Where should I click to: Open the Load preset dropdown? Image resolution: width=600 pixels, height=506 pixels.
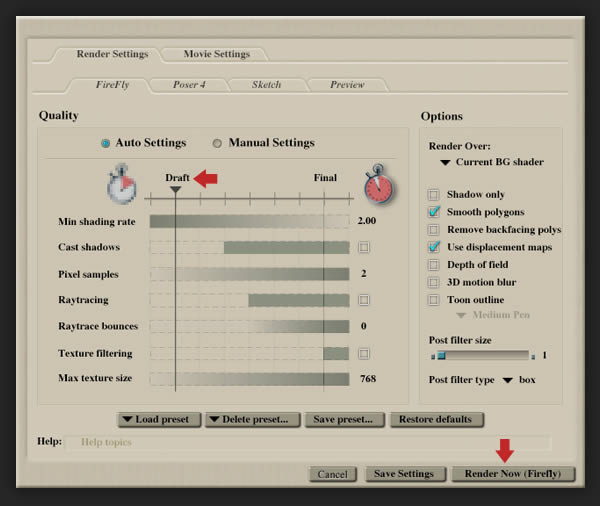[x=159, y=419]
